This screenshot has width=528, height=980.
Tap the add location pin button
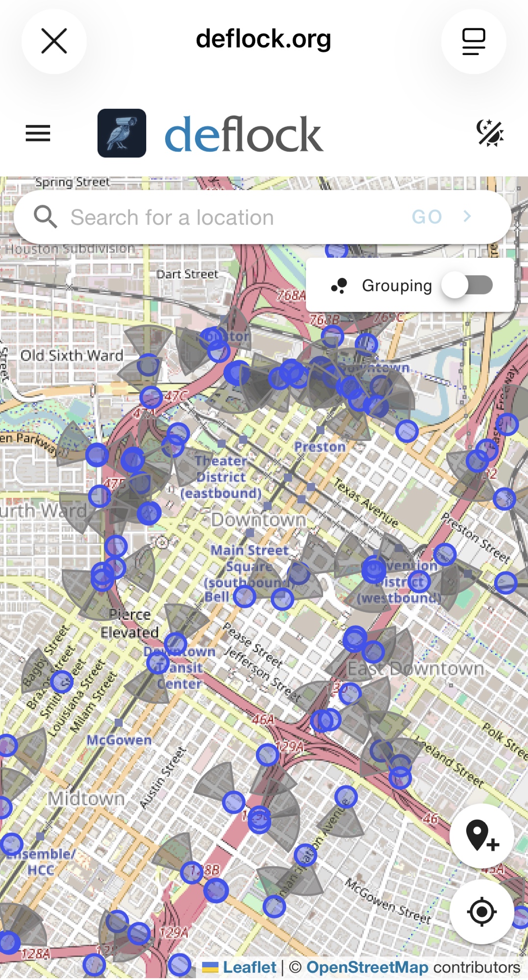pyautogui.click(x=481, y=836)
